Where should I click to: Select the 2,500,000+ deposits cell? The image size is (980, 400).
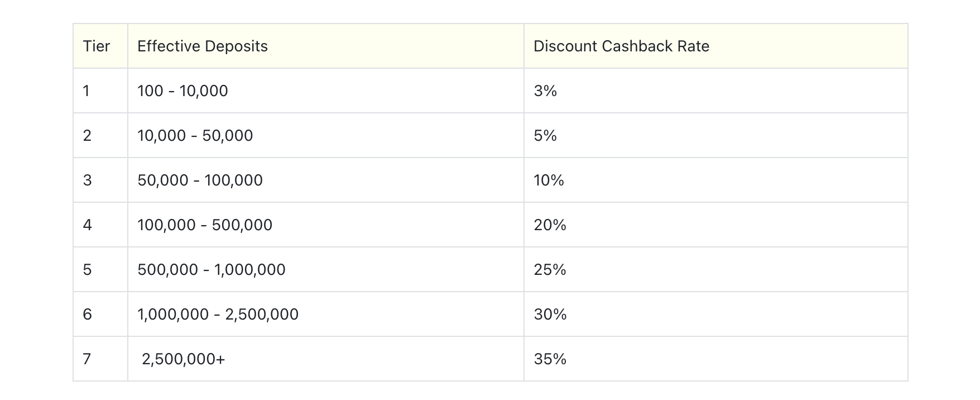click(326, 359)
